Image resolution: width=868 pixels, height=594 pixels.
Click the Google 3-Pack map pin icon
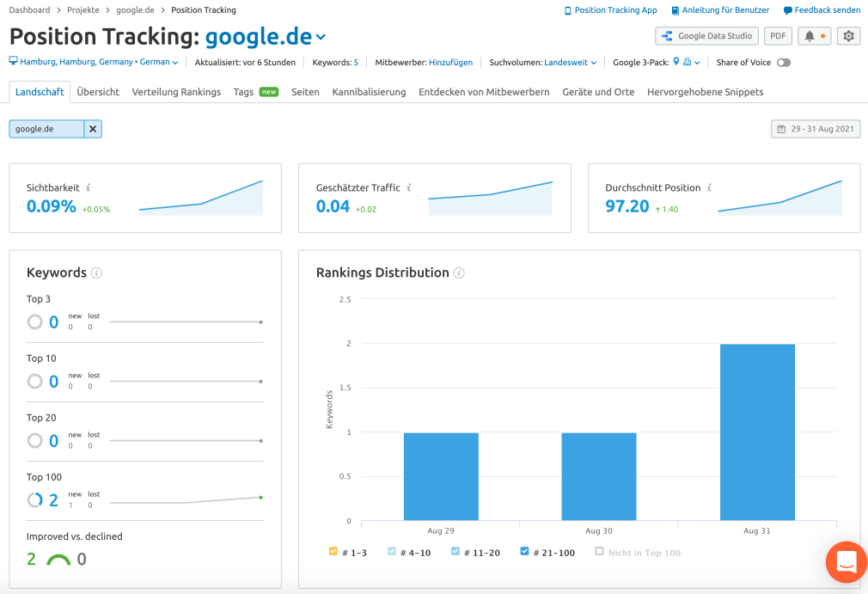pos(675,61)
